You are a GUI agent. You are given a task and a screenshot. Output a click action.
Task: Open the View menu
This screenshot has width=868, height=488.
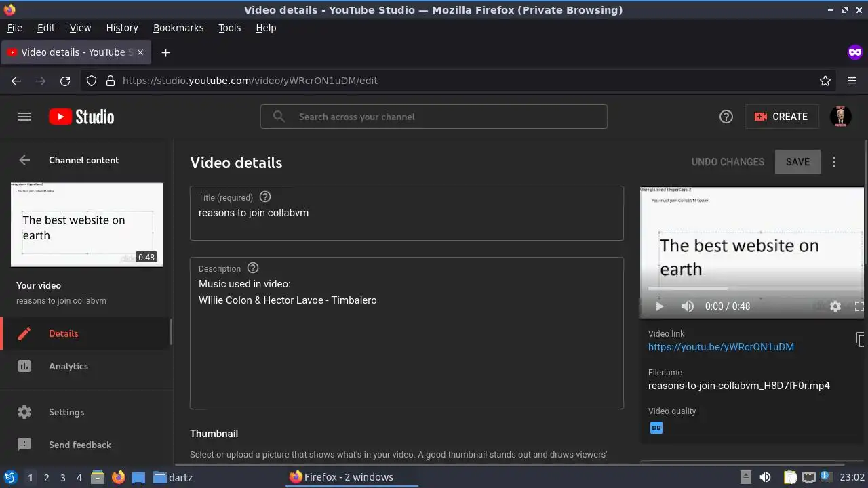click(x=80, y=28)
